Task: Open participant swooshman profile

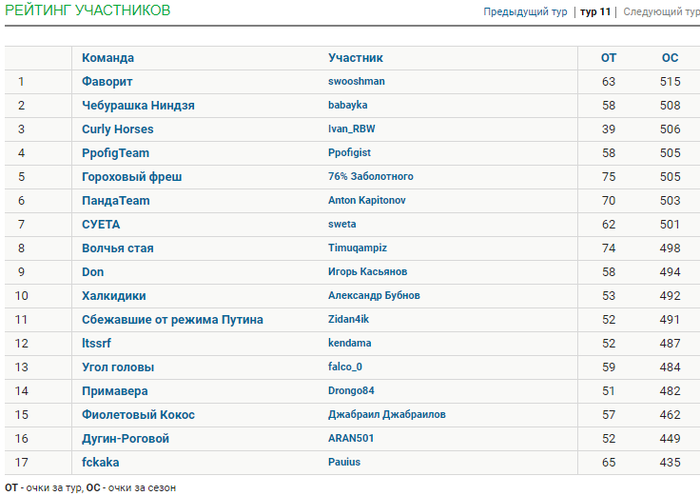Action: (356, 81)
